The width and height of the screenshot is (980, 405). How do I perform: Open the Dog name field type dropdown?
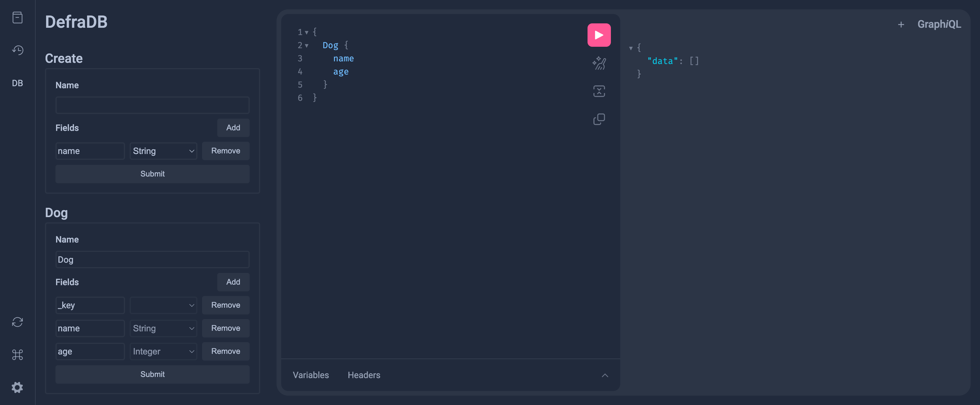[x=163, y=328]
